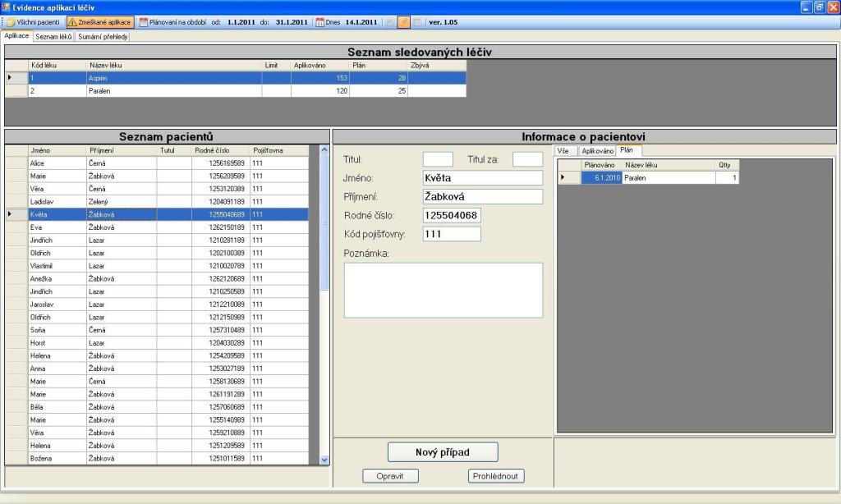Select patient Horst Lazar
This screenshot has height=504, width=841.
157,343
